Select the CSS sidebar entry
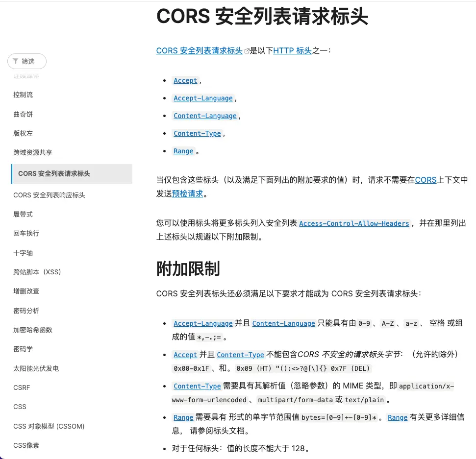 pyautogui.click(x=20, y=407)
